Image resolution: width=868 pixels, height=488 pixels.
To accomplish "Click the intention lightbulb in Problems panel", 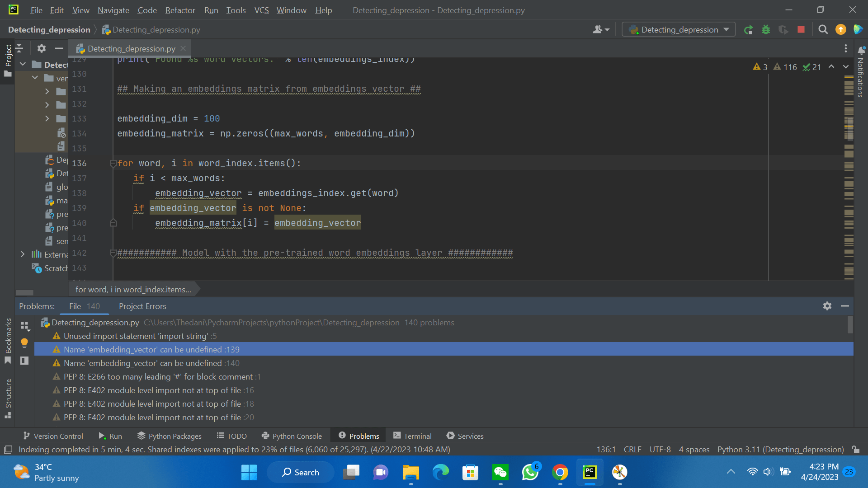I will pyautogui.click(x=24, y=343).
